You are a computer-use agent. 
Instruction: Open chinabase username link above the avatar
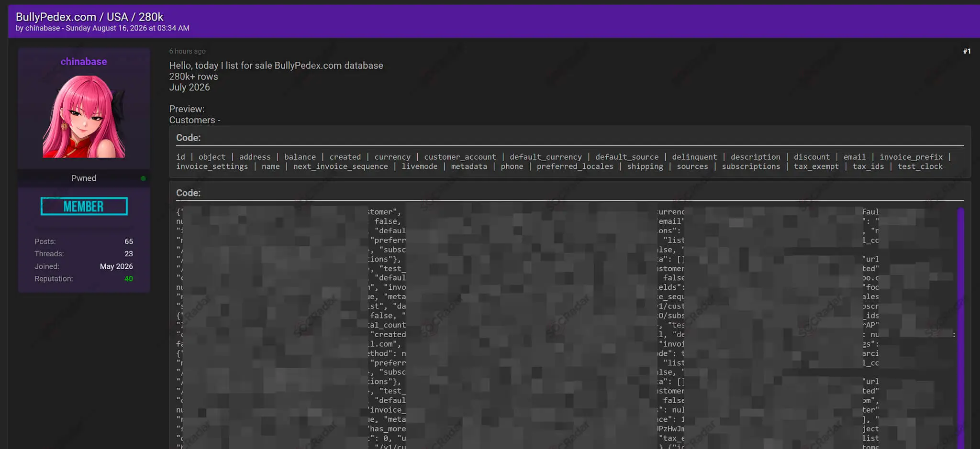pyautogui.click(x=84, y=61)
